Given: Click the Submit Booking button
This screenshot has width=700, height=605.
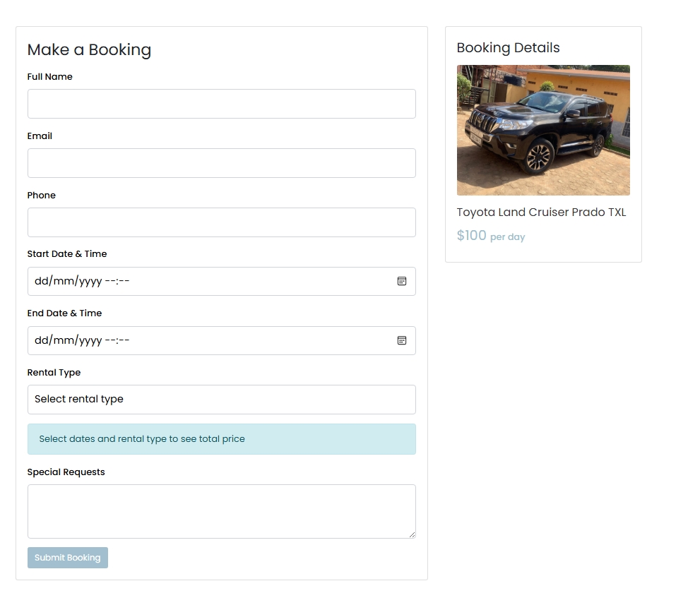Looking at the screenshot, I should [67, 557].
